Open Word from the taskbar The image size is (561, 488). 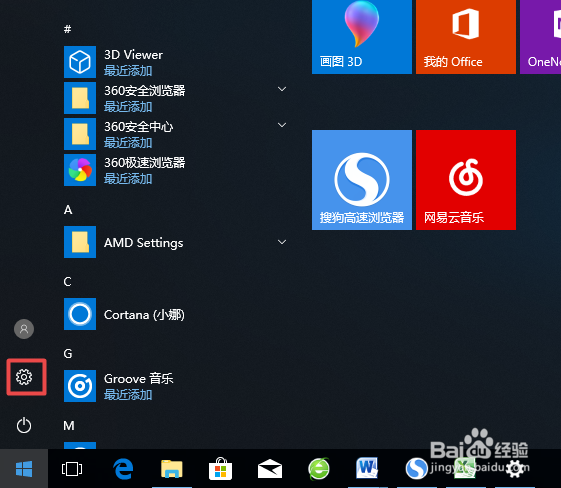pyautogui.click(x=367, y=468)
